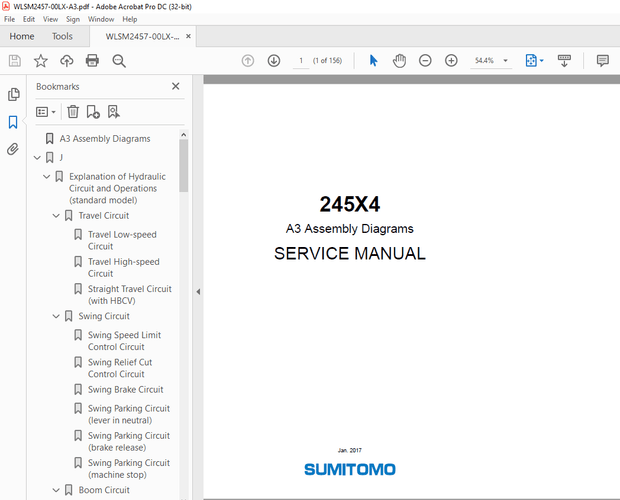Click the SERVICE MANUAL heading text
The height and width of the screenshot is (500, 620).
coord(350,253)
